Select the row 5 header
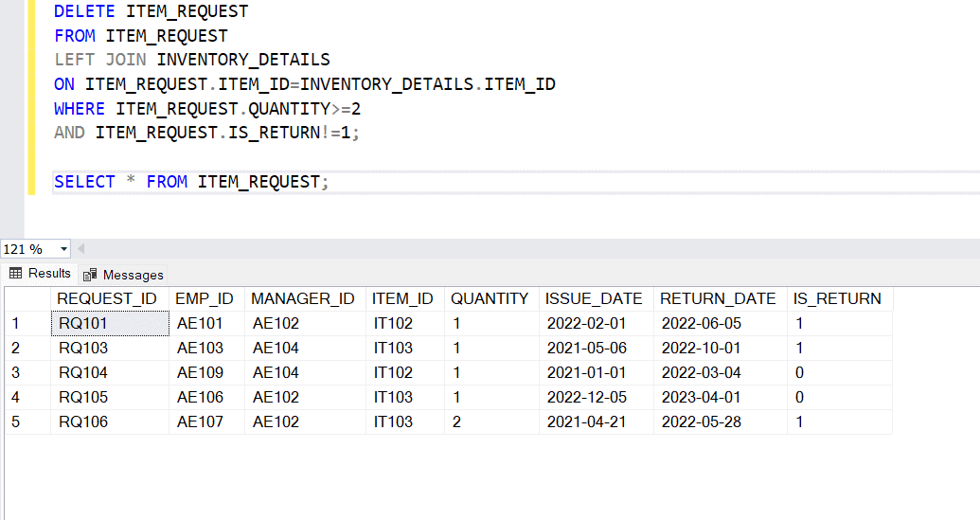Screen dimensions: 980x520 pyautogui.click(x=27, y=421)
